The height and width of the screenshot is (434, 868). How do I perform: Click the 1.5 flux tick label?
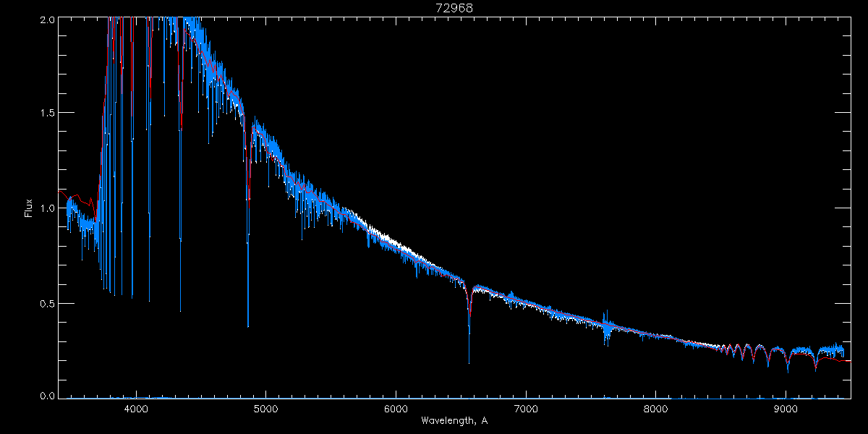47,113
